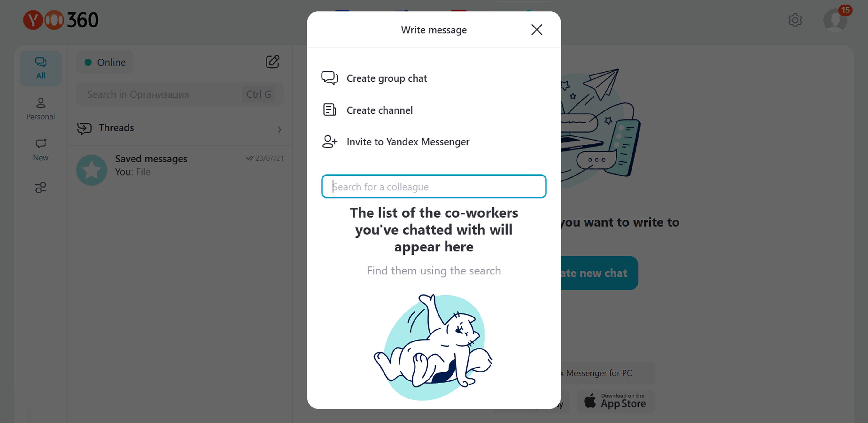Viewport: 868px width, 423px height.
Task: Expand Threads with the chevron arrow
Action: (x=279, y=129)
